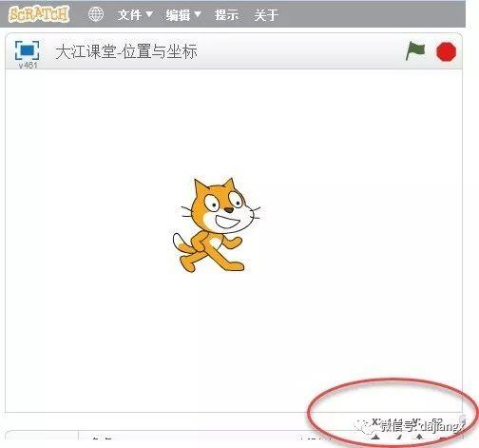This screenshot has height=448, width=479.
Task: Open the globe language menu
Action: 96,14
